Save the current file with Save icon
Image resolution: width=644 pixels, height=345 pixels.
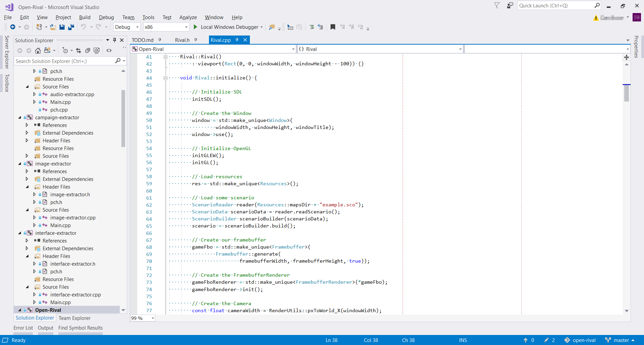[62, 27]
